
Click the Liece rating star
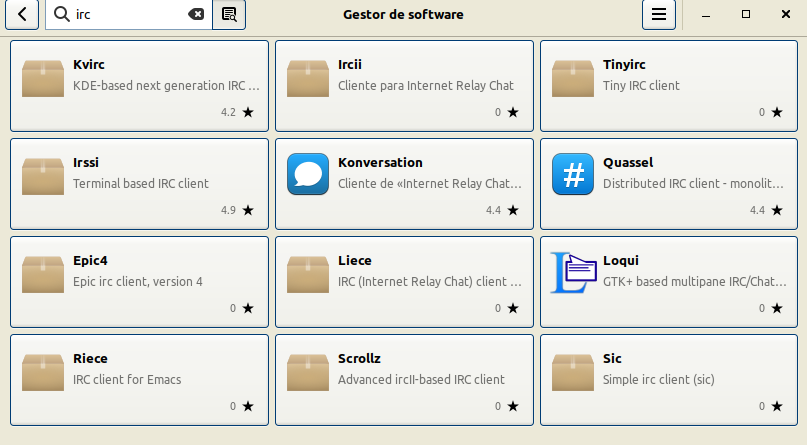point(513,308)
